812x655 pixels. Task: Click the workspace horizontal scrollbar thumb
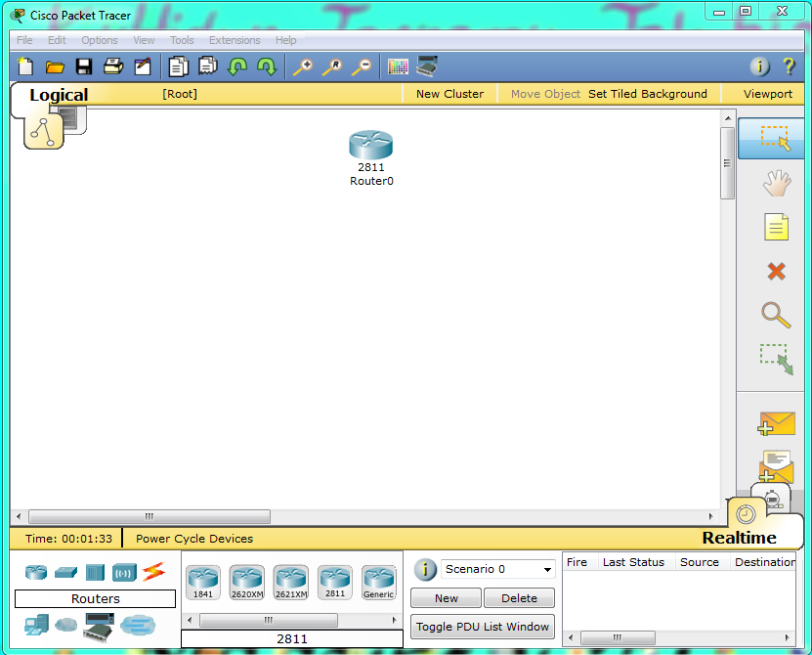coord(150,516)
